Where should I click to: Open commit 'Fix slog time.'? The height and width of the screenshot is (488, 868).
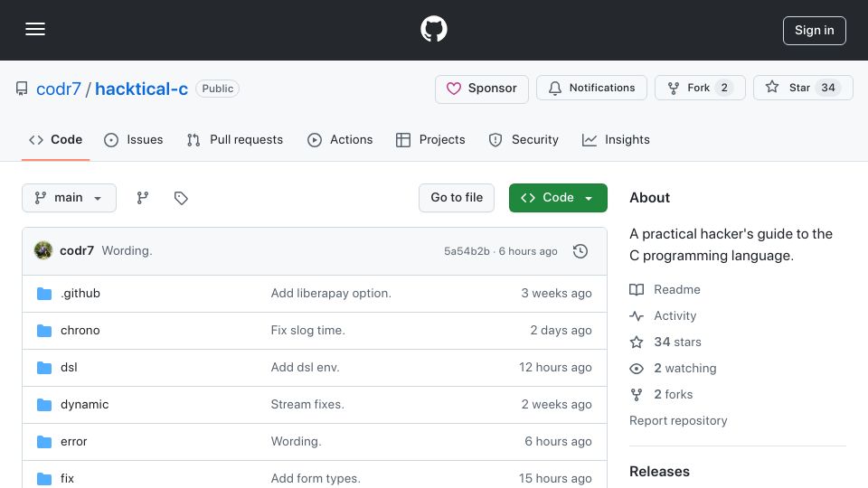pyautogui.click(x=307, y=331)
